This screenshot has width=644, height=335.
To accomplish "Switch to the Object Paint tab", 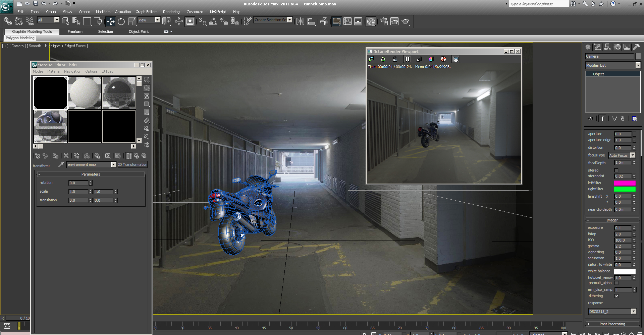I will (x=139, y=31).
